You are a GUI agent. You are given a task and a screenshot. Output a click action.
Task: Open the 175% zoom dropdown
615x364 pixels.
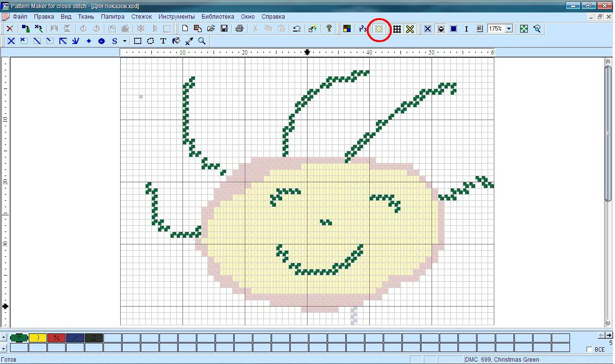509,29
